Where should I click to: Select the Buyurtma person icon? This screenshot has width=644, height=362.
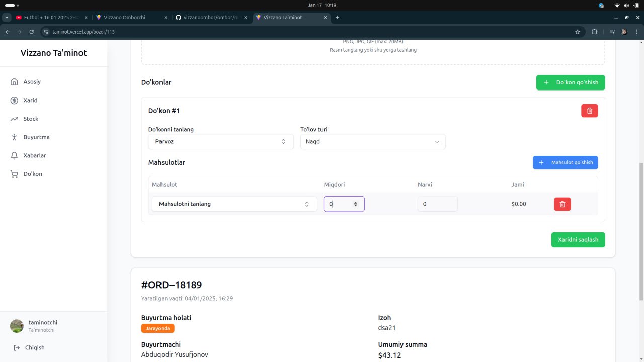[14, 137]
